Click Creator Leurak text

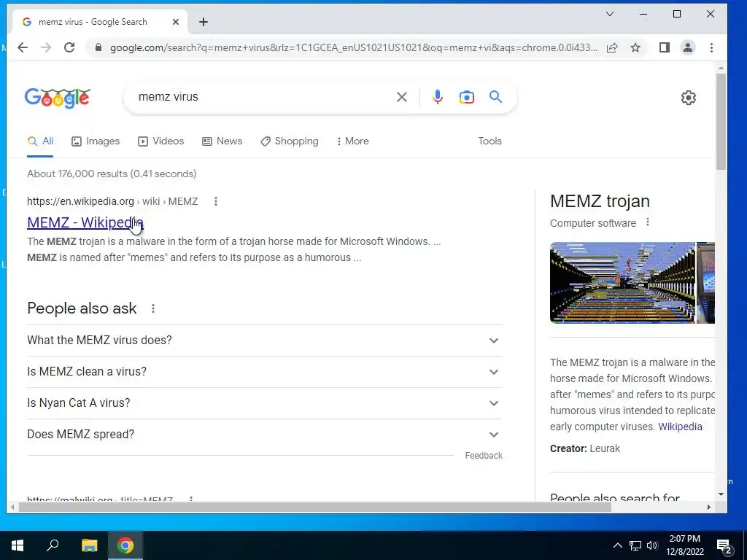coord(585,448)
